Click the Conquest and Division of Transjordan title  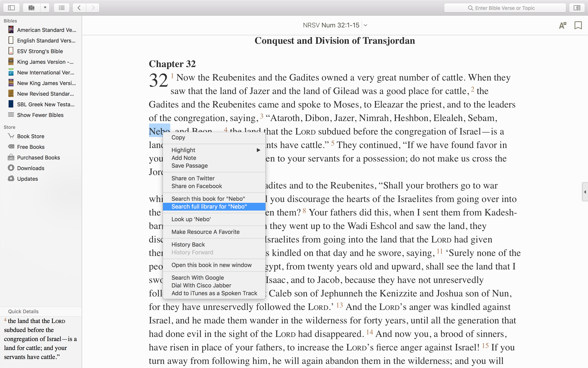(335, 40)
